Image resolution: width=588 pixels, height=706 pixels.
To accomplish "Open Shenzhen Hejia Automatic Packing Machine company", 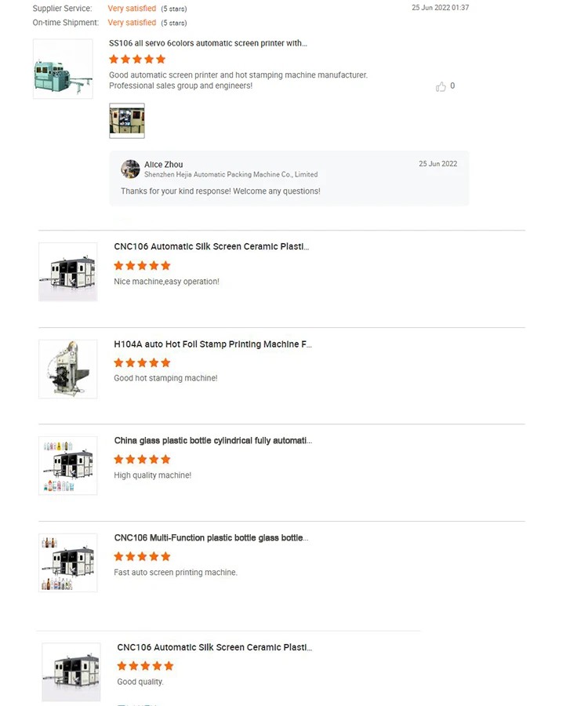I will pos(230,175).
